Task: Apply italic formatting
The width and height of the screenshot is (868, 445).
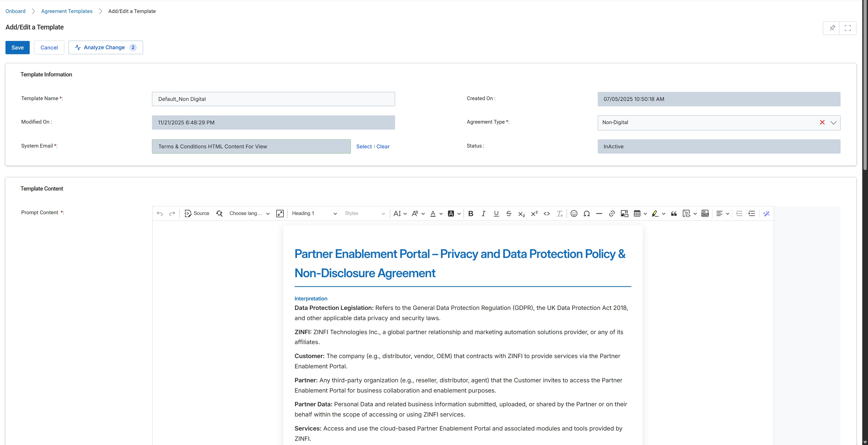Action: click(x=483, y=214)
